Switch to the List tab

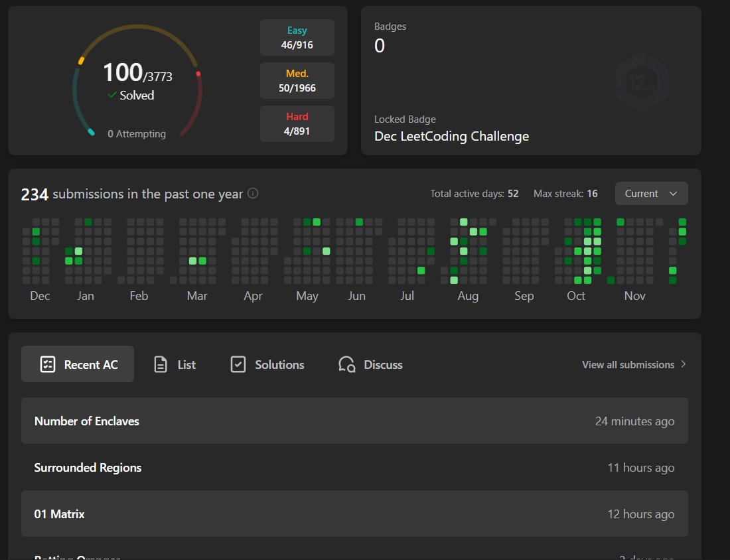coord(175,364)
